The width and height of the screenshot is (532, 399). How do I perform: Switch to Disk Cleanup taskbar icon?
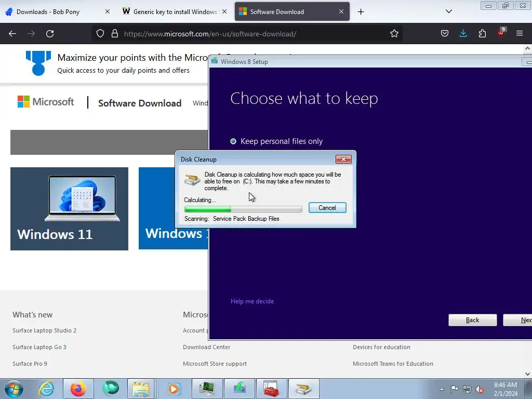pyautogui.click(x=303, y=389)
